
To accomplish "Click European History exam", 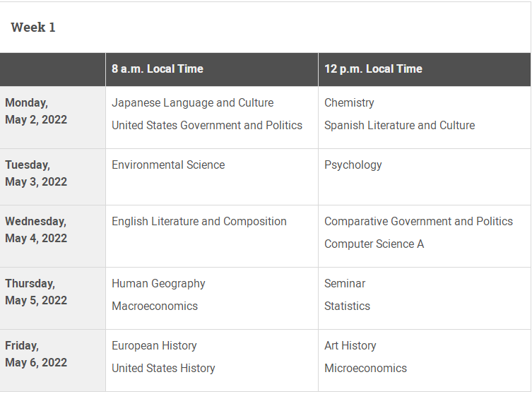I will [x=154, y=345].
